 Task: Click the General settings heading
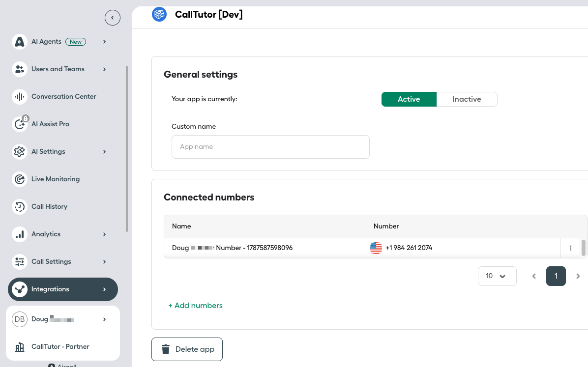[201, 75]
